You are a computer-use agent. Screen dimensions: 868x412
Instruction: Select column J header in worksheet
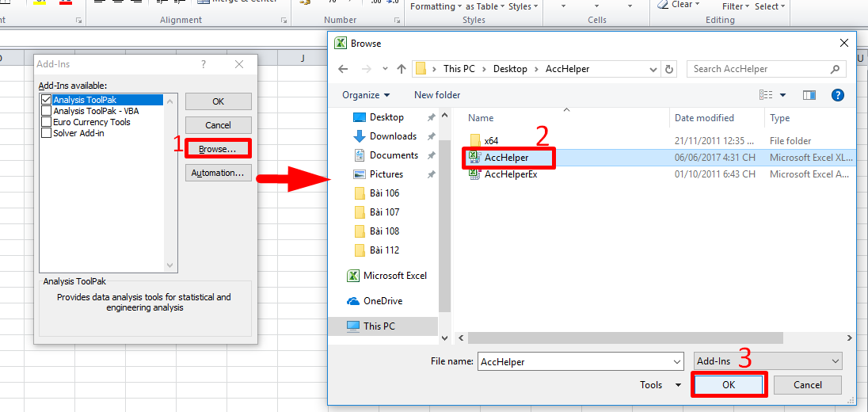[303, 58]
